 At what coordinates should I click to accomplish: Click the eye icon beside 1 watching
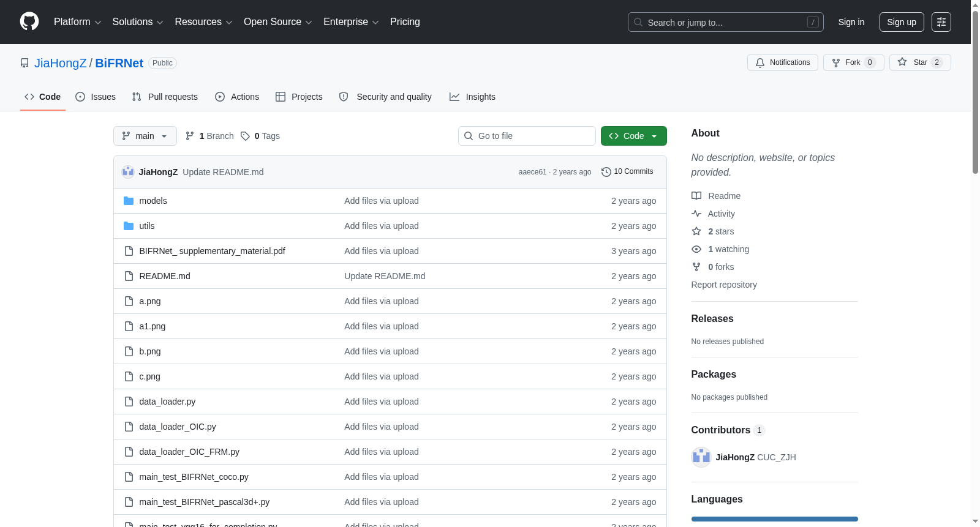tap(696, 249)
